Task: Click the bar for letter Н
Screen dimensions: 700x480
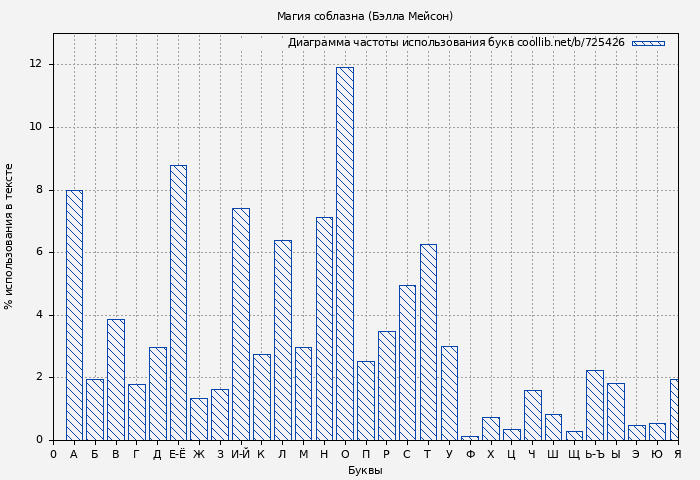Action: point(324,328)
